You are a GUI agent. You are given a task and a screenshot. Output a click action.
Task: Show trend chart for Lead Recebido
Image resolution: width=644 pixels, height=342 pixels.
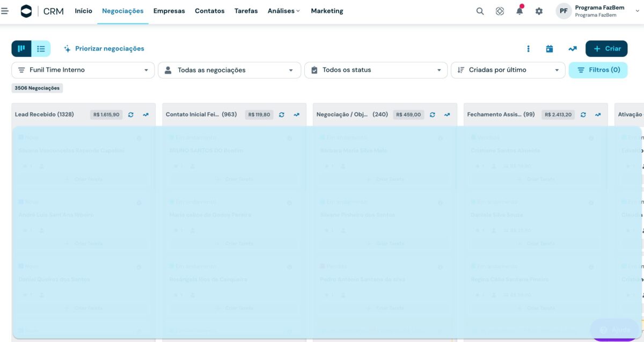click(146, 114)
